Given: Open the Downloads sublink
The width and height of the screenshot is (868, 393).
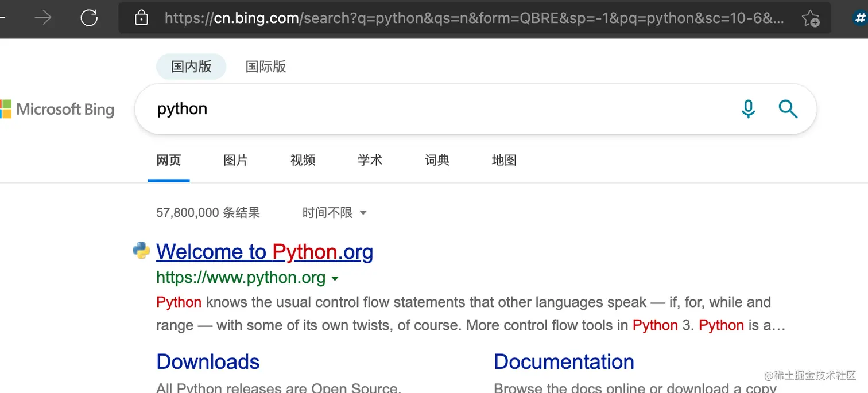Looking at the screenshot, I should click(208, 362).
